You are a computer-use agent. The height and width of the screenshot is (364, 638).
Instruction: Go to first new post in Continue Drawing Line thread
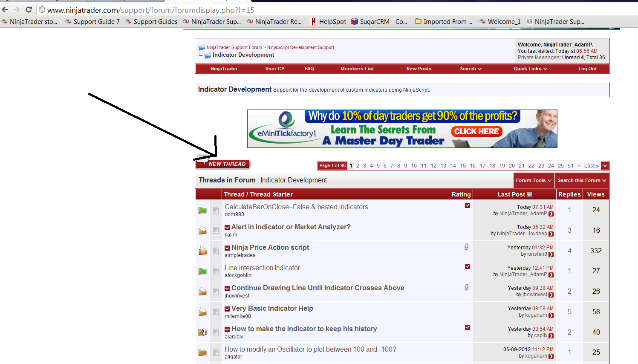(227, 289)
